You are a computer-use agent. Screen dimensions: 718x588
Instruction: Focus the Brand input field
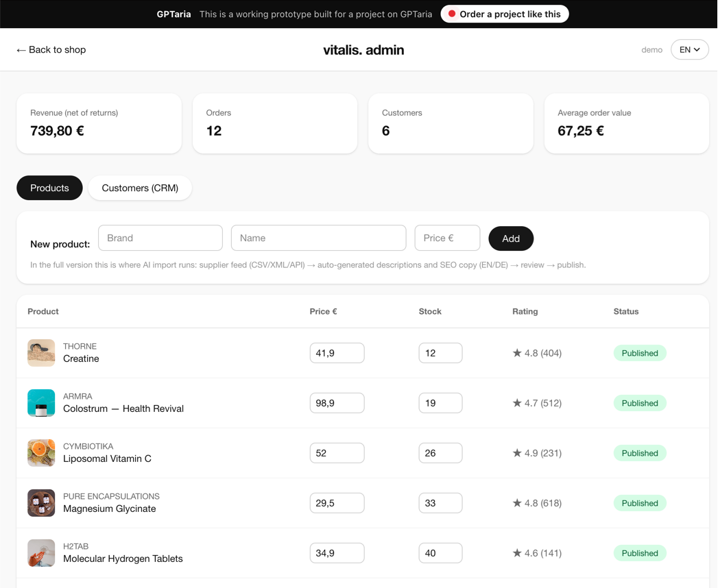pyautogui.click(x=160, y=238)
